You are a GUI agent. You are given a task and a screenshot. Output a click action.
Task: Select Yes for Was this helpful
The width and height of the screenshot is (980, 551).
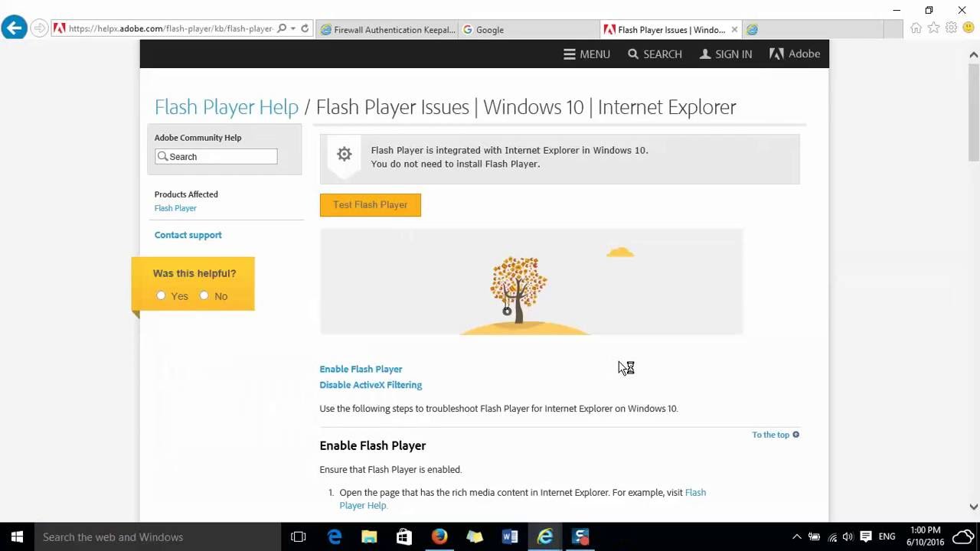[161, 295]
